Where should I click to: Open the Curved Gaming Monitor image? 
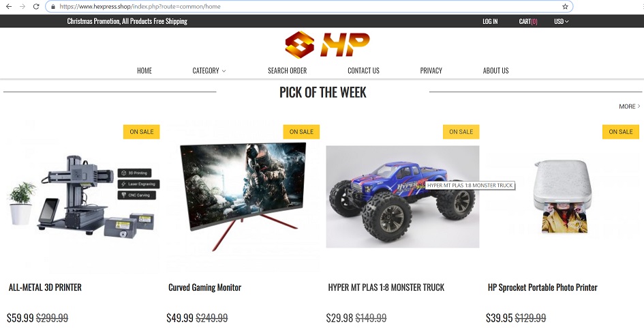coord(243,196)
